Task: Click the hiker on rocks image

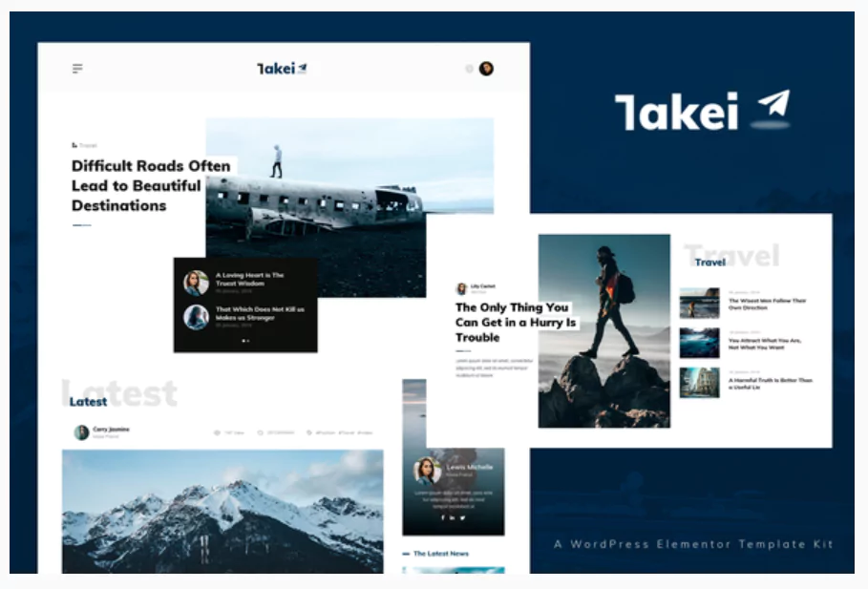Action: click(x=603, y=331)
